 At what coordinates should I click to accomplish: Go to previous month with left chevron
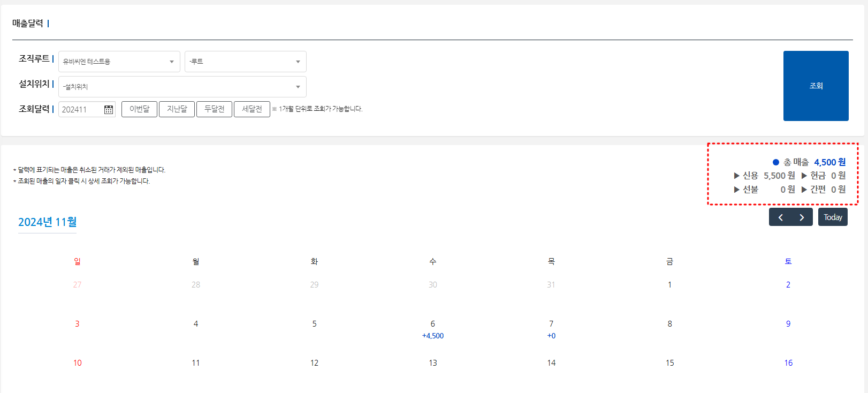tap(780, 217)
